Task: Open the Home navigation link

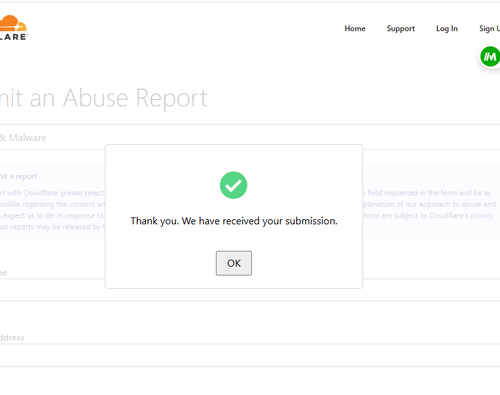Action: [355, 29]
